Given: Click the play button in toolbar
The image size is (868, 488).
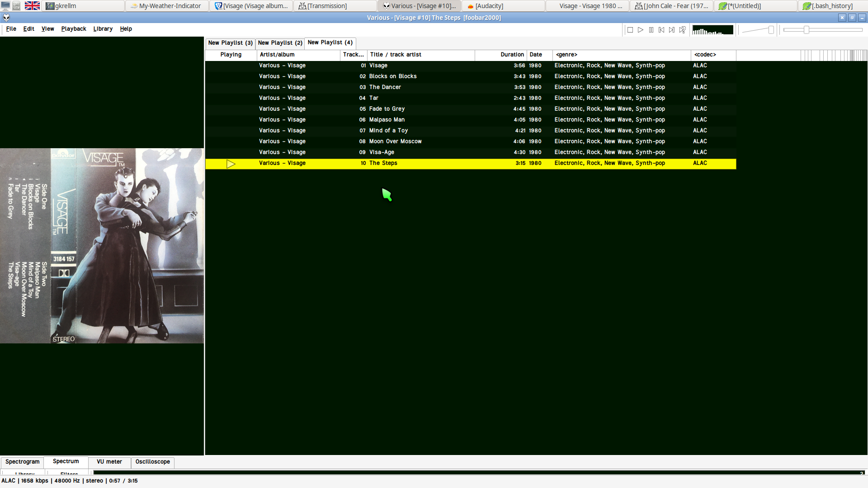Looking at the screenshot, I should click(x=641, y=30).
